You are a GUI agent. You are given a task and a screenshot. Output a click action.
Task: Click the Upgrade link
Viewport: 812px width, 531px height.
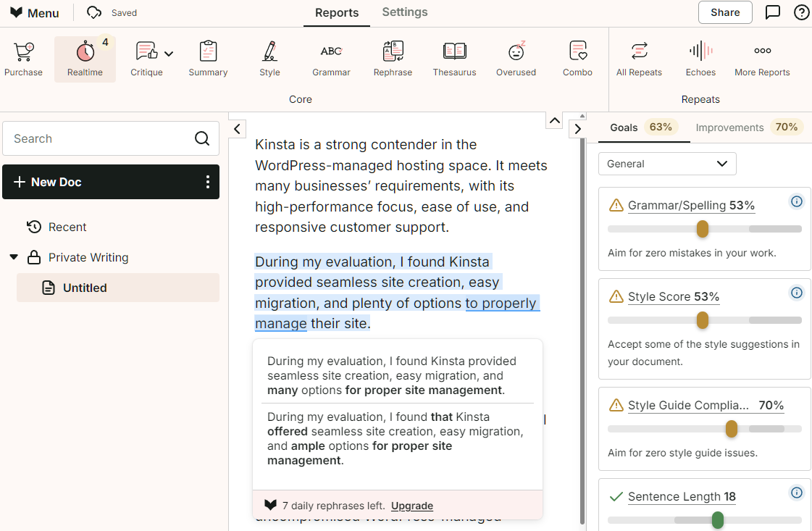(411, 506)
